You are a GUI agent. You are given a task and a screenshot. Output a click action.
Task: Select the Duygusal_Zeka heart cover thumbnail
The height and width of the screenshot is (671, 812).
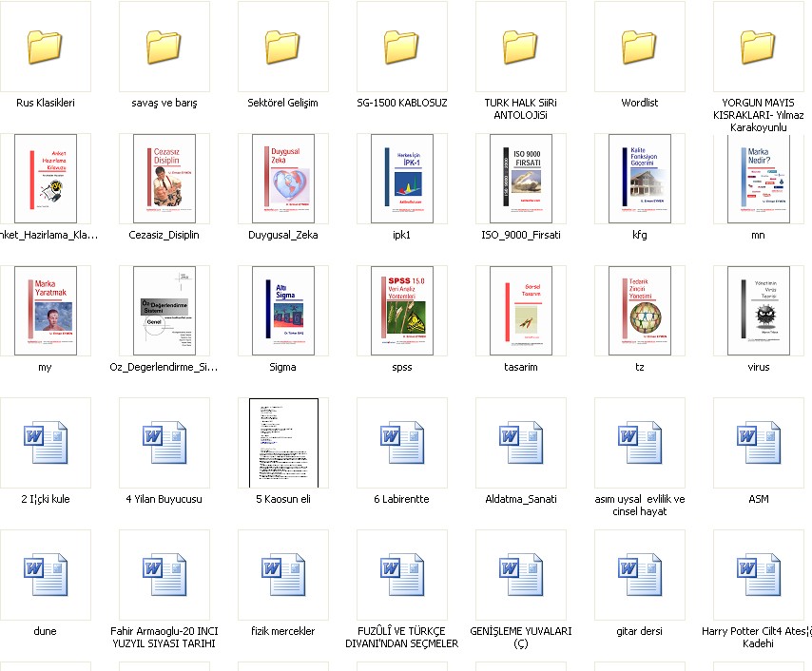coord(283,179)
